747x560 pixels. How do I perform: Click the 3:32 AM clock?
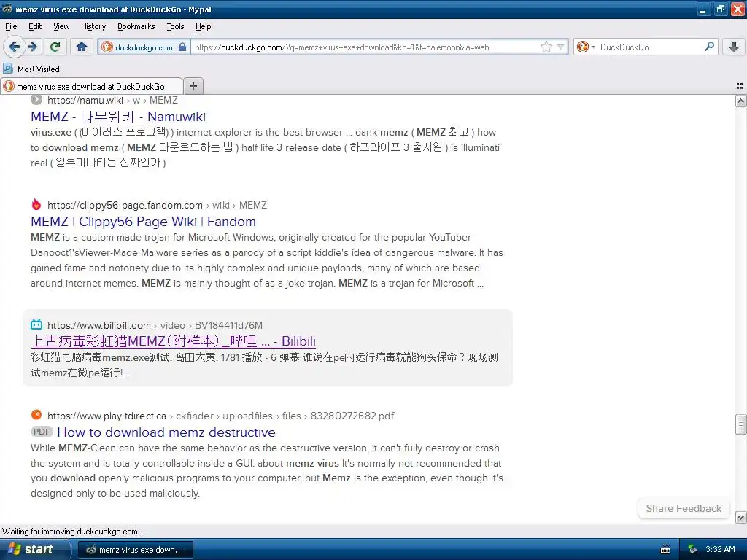(720, 550)
